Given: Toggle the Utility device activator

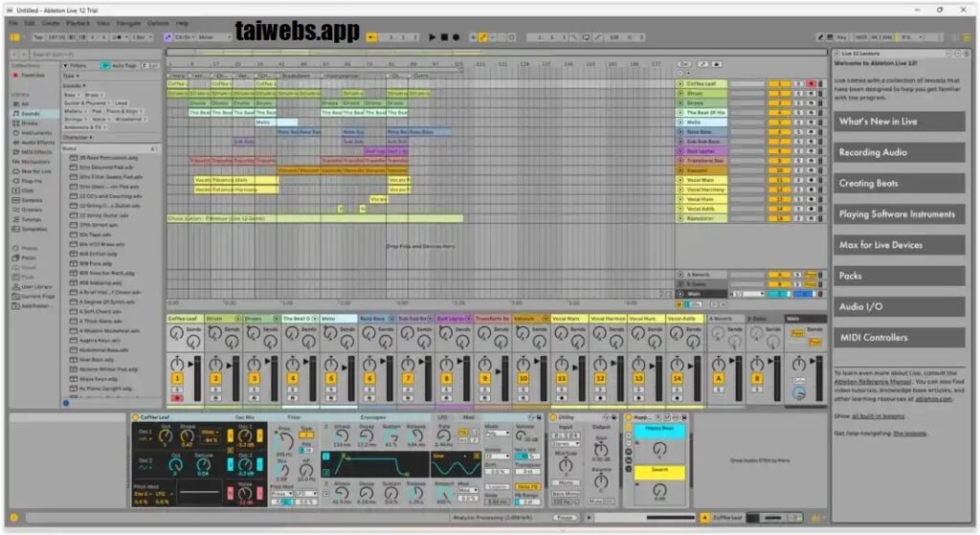Looking at the screenshot, I should point(554,417).
